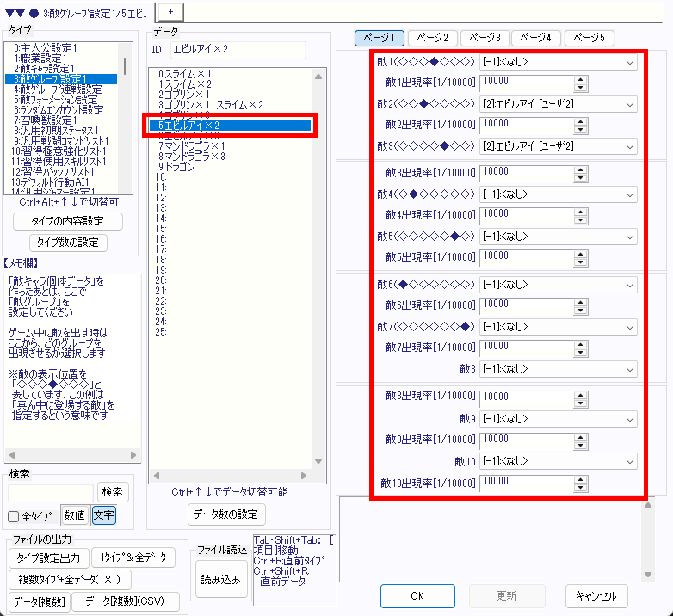Switch to the ページ2 tab
The width and height of the screenshot is (673, 616).
point(433,38)
